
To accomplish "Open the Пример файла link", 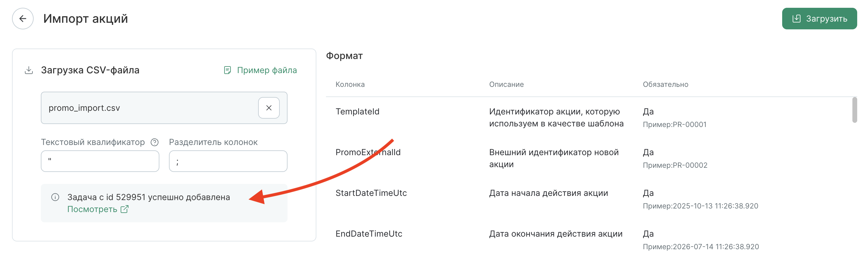I will (267, 70).
